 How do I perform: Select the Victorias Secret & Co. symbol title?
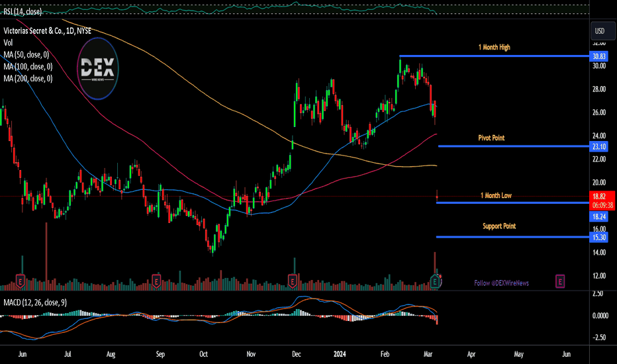coord(48,30)
